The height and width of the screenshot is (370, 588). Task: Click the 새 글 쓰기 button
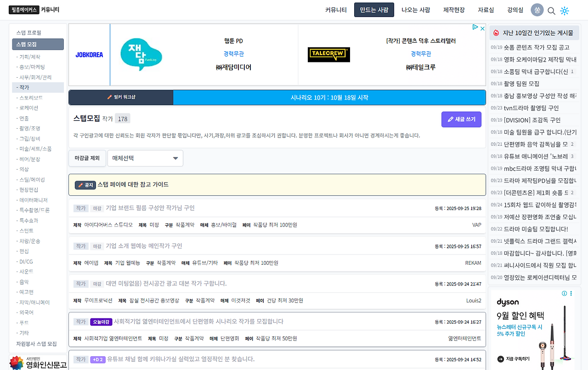pyautogui.click(x=461, y=119)
